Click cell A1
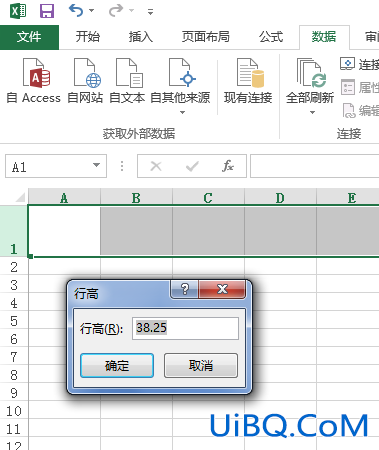 pyautogui.click(x=64, y=231)
